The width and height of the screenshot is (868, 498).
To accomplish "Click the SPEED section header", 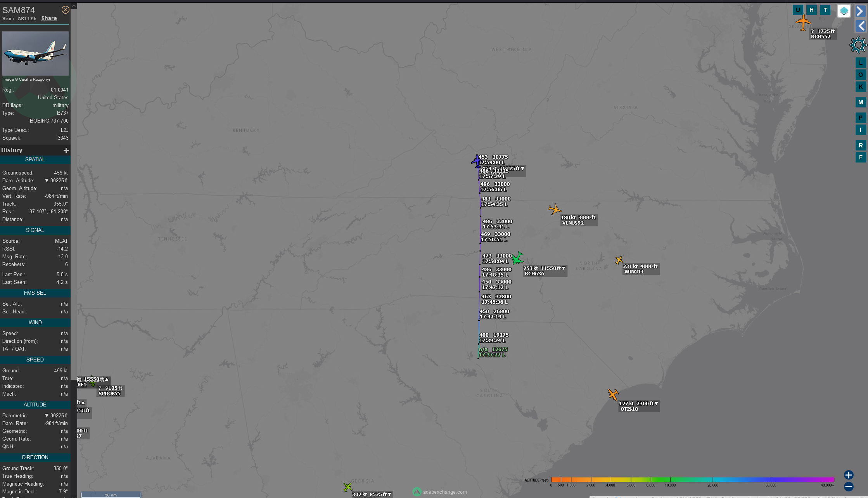I will pyautogui.click(x=35, y=360).
